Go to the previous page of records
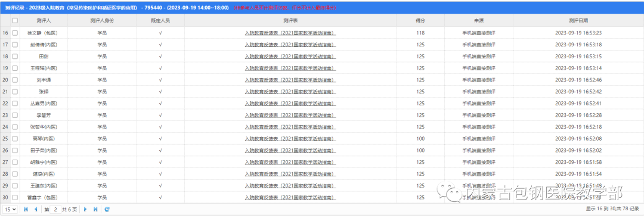644x221 pixels. [36, 209]
